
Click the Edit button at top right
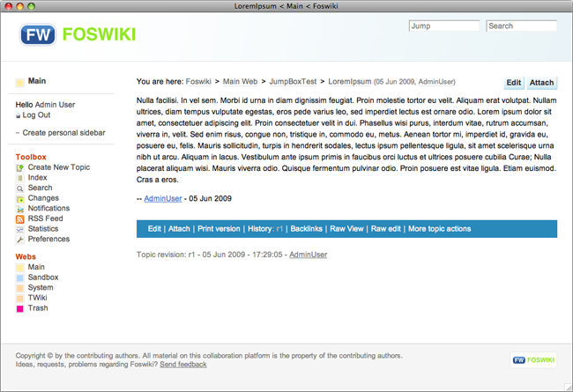514,83
